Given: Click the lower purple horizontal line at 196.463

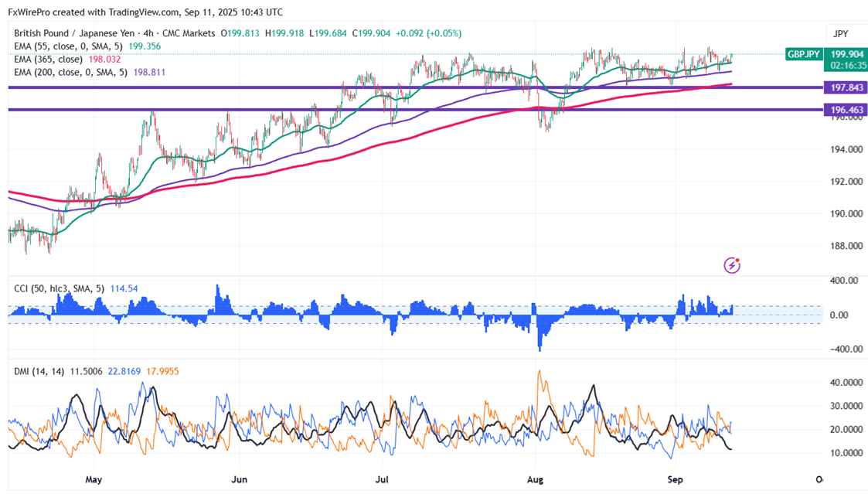Looking at the screenshot, I should click(x=415, y=110).
